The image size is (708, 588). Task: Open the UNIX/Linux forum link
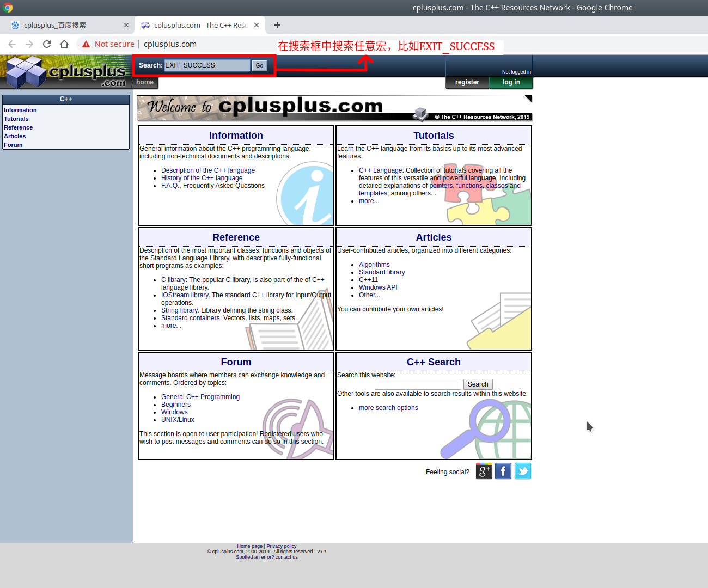click(178, 420)
